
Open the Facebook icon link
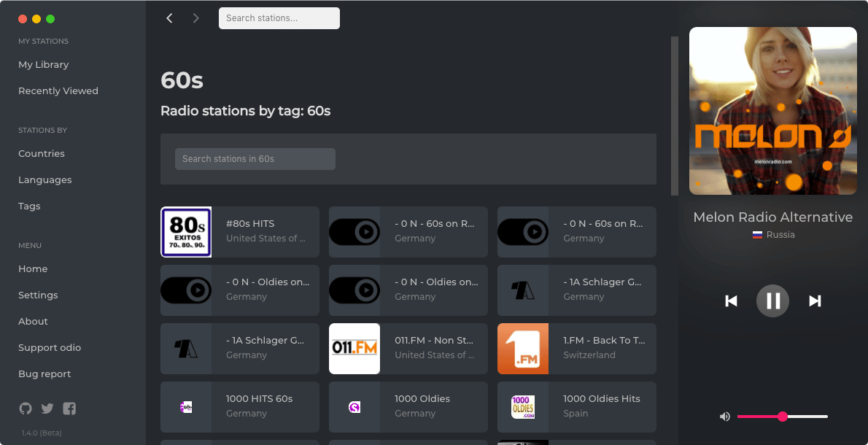pos(69,409)
